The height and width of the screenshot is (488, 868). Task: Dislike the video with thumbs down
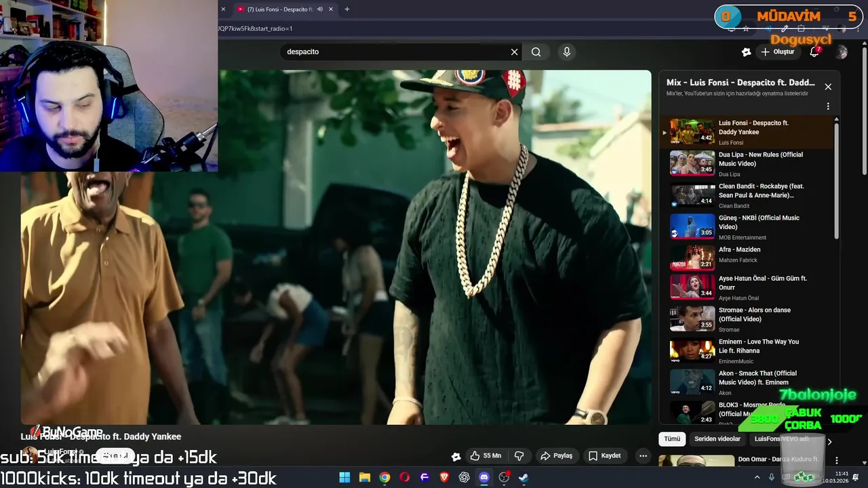(x=519, y=456)
